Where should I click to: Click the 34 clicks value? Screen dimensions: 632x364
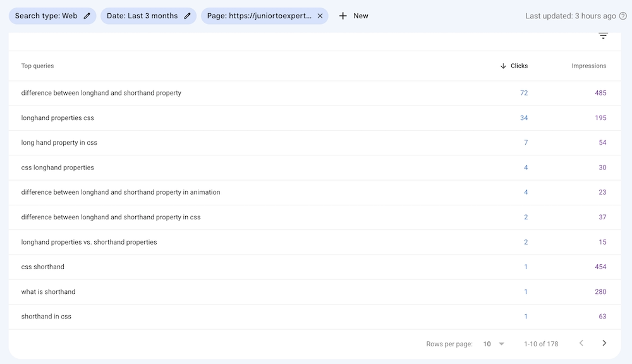tap(523, 118)
